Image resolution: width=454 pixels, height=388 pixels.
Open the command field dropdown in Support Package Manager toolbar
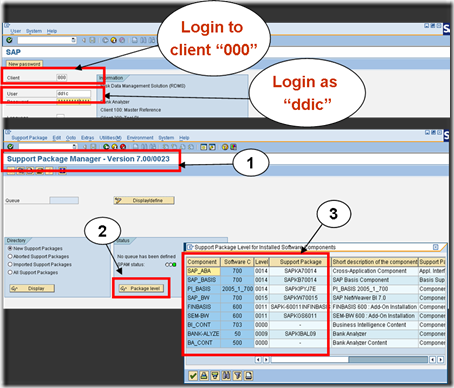(x=75, y=147)
